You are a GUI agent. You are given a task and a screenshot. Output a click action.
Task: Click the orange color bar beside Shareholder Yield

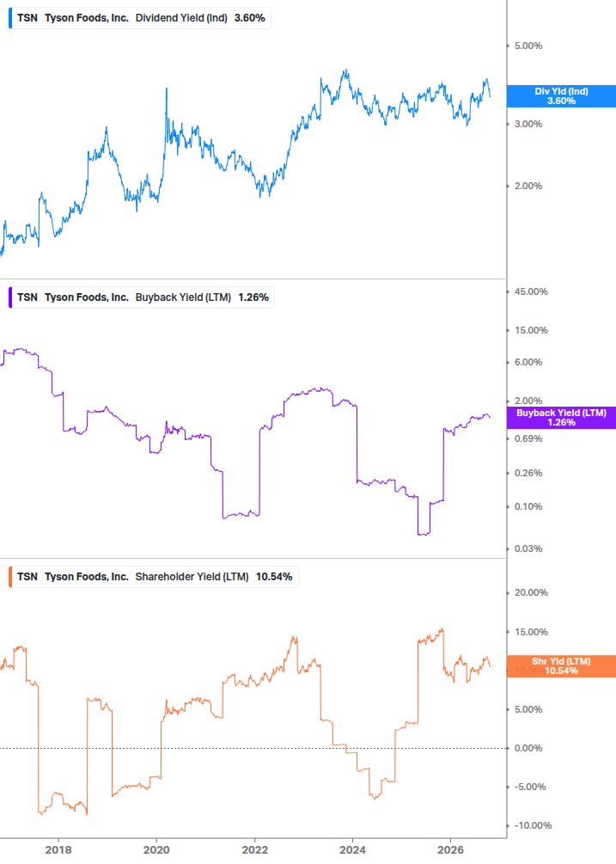10,577
